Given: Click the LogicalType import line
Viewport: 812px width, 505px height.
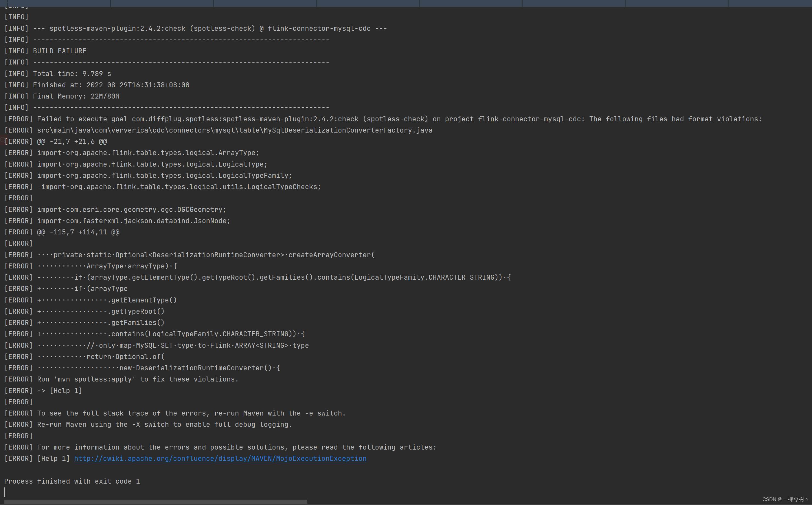Looking at the screenshot, I should pos(136,164).
